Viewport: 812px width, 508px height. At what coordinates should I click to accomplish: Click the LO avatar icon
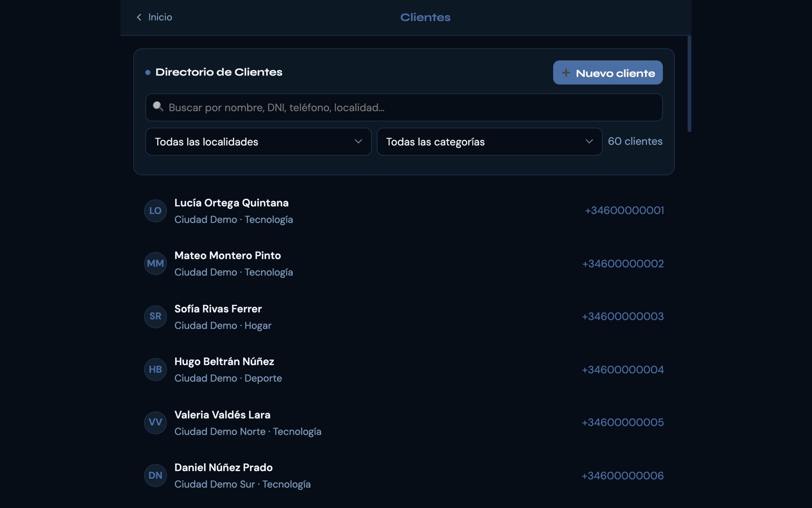click(155, 210)
